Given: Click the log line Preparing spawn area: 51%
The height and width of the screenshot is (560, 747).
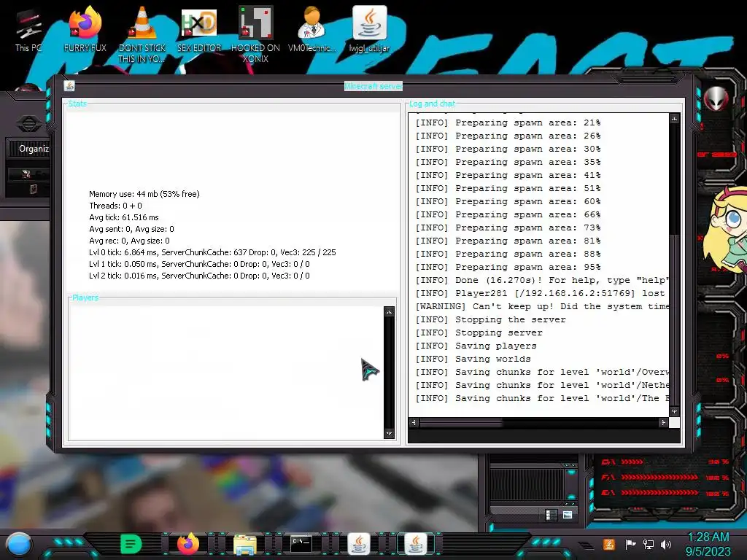Looking at the screenshot, I should tap(508, 189).
